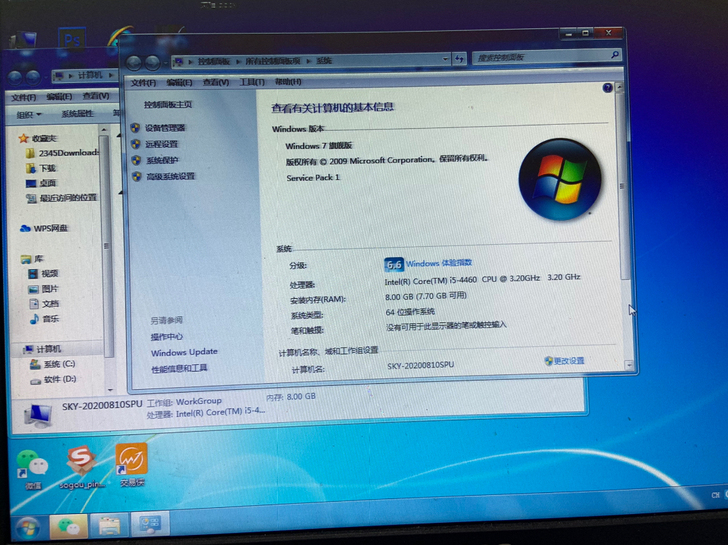Screen dimensions: 728x545
Task: Click the computer icon in details pane
Action: pos(39,415)
